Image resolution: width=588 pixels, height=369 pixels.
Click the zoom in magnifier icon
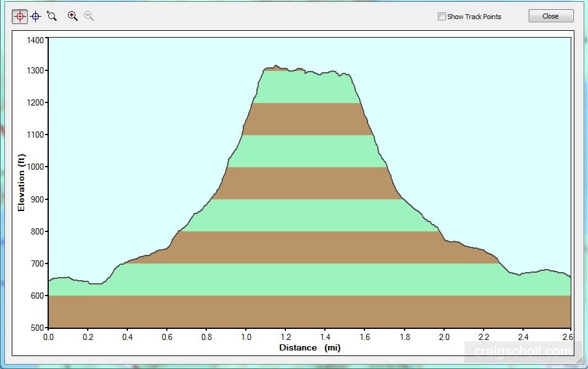(72, 15)
